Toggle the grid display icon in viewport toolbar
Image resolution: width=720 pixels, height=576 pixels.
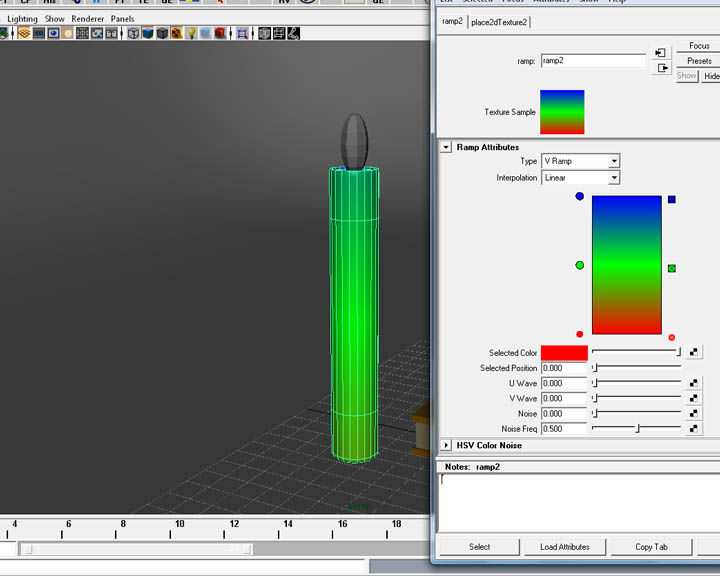click(x=24, y=33)
